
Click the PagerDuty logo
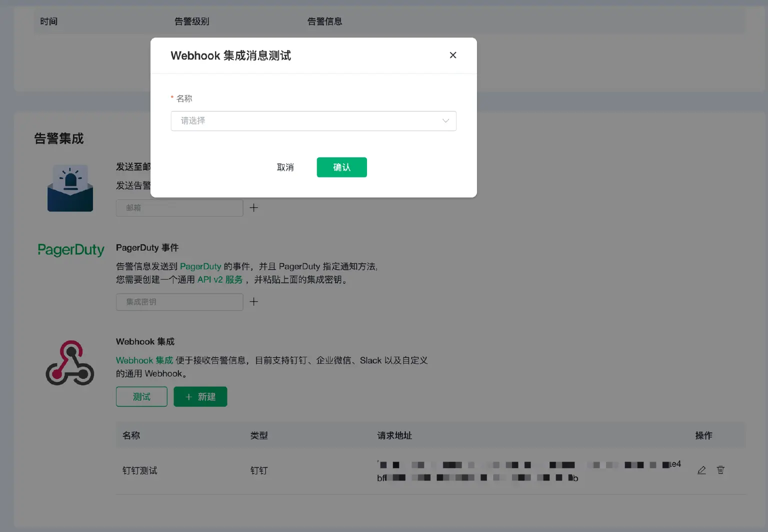70,250
